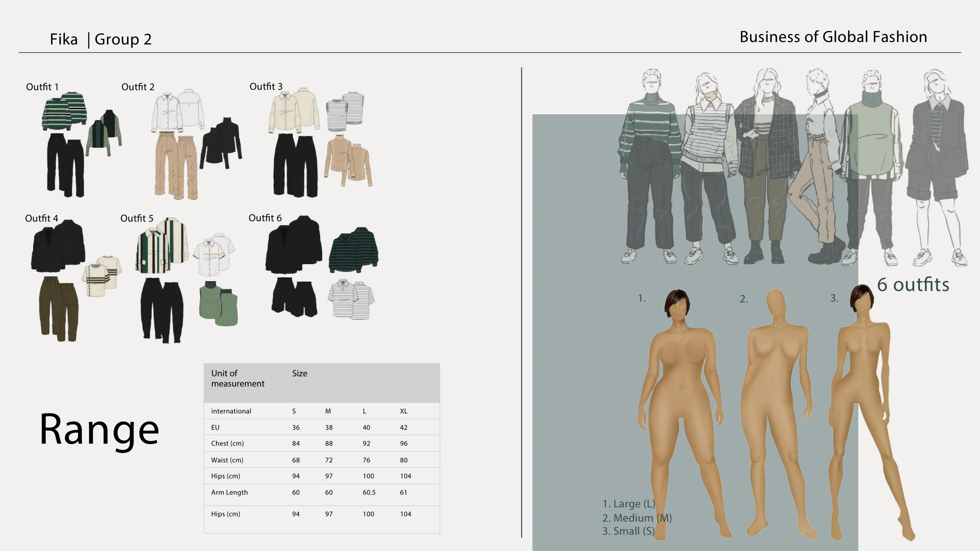Select the "Arm Length" row label

[x=229, y=492]
